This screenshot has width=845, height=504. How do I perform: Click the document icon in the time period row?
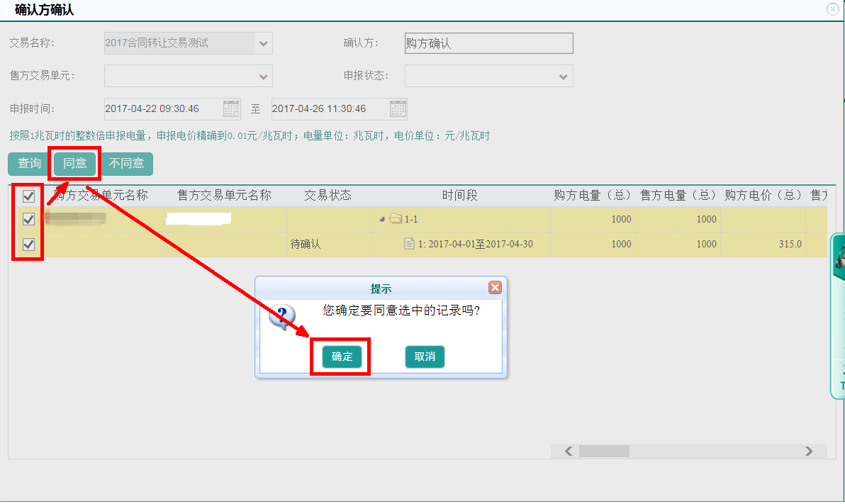[x=409, y=244]
